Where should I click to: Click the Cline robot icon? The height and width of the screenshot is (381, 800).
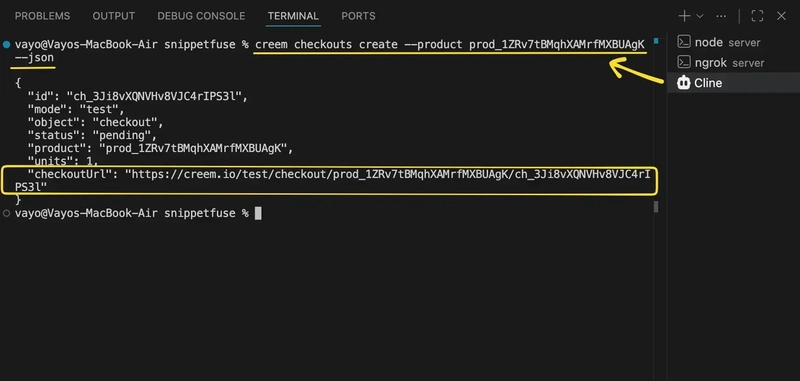(x=683, y=83)
